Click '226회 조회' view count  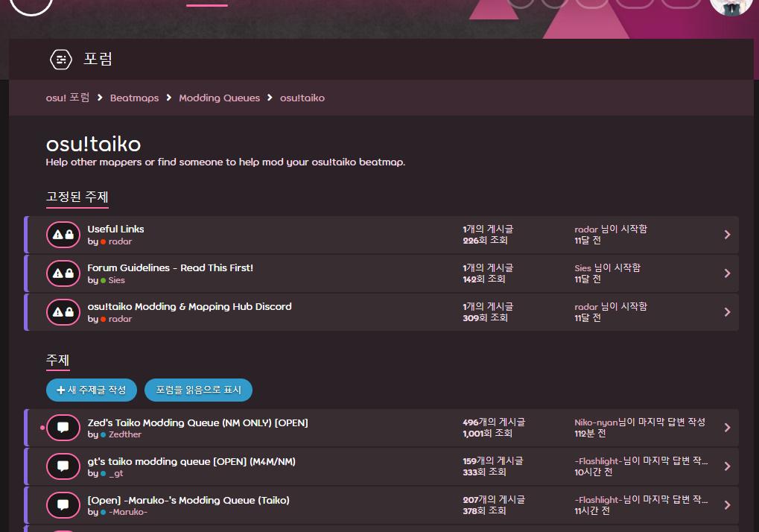(x=485, y=240)
